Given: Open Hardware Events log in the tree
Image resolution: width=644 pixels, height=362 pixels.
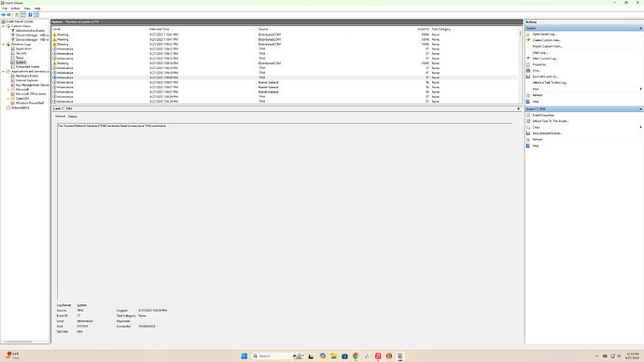Looking at the screenshot, I should point(27,76).
